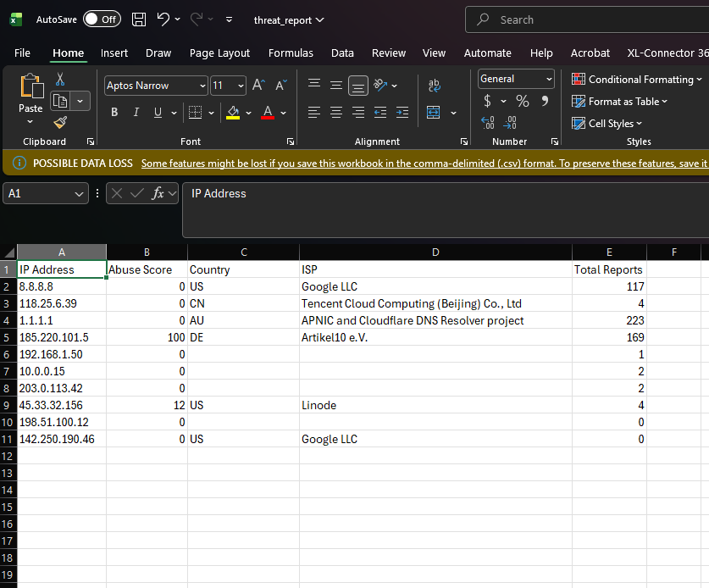This screenshot has height=588, width=709.
Task: Click the Redo arrow icon
Action: click(x=197, y=19)
